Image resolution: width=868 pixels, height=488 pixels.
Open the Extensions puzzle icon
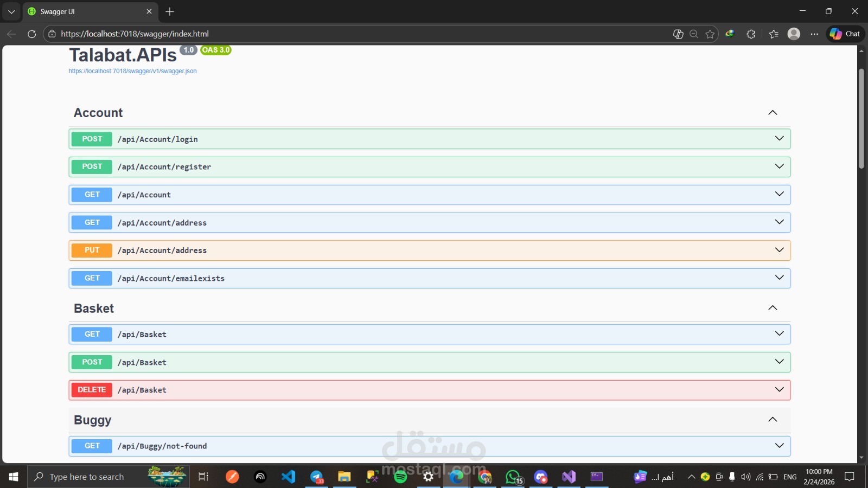(x=751, y=34)
